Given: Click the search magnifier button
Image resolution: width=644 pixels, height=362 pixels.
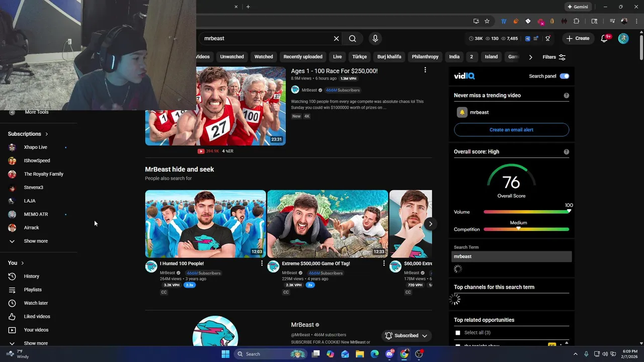Looking at the screenshot, I should 353,38.
